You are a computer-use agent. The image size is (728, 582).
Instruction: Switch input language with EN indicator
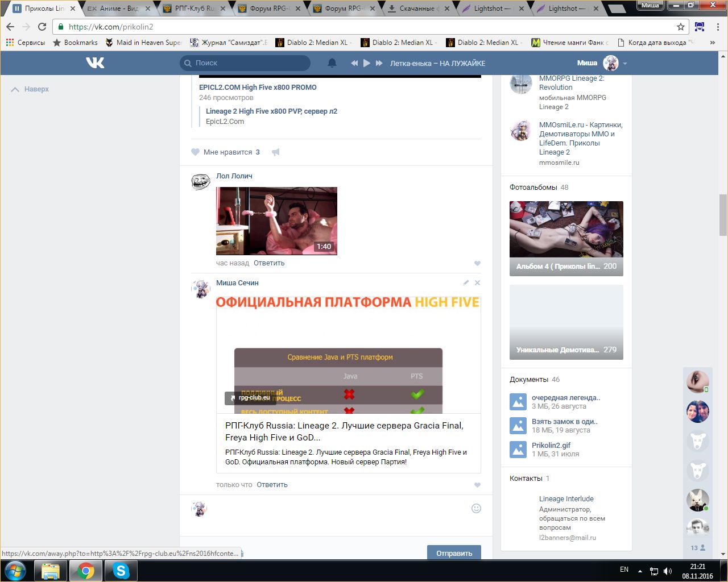624,569
